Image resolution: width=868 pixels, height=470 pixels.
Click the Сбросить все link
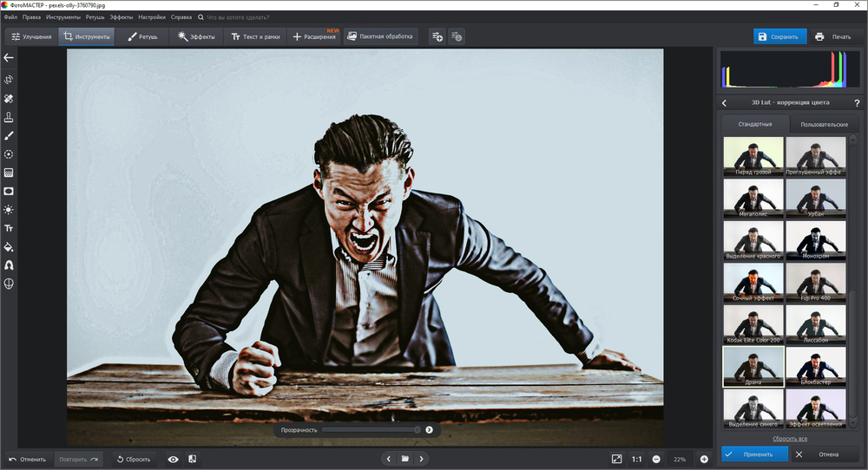coord(785,439)
